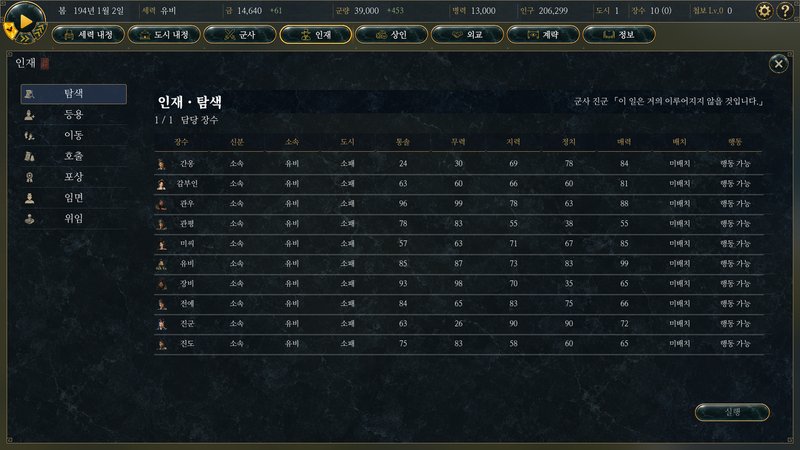800x450 pixels.
Task: Select officer name 관우
Action: (187, 204)
